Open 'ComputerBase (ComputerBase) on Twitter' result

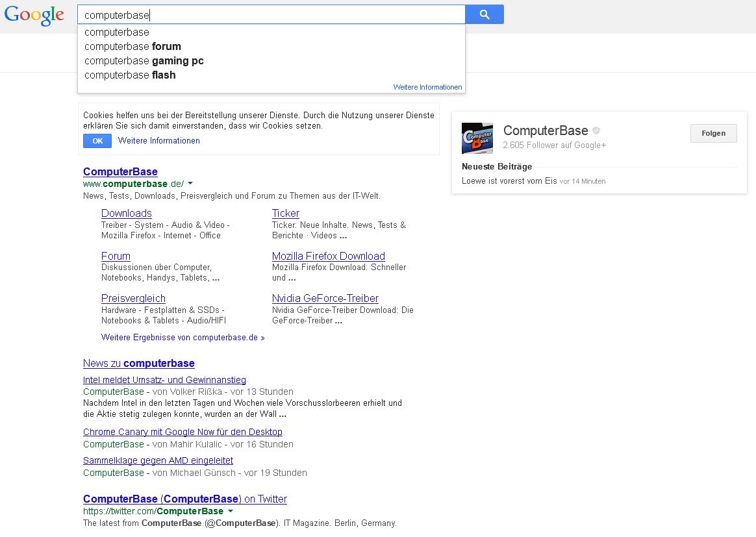(x=185, y=499)
